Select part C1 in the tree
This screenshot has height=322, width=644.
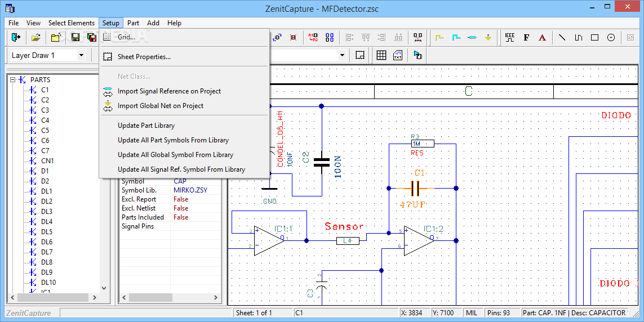[45, 90]
